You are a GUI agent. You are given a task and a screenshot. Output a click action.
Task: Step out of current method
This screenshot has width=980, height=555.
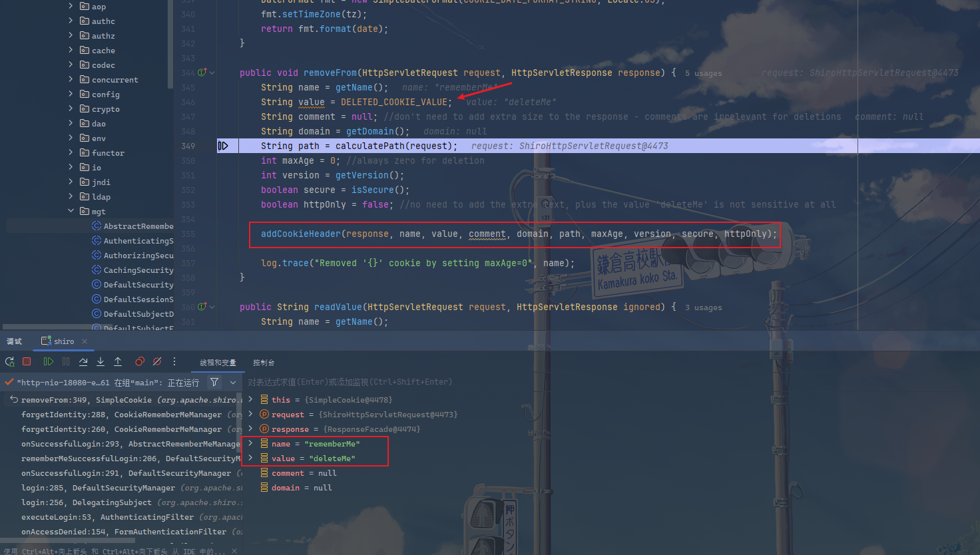pos(118,361)
